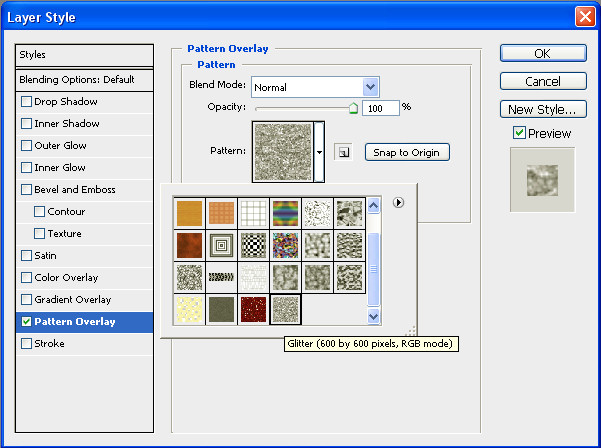
Task: Click the create new preset from pattern icon
Action: point(343,153)
